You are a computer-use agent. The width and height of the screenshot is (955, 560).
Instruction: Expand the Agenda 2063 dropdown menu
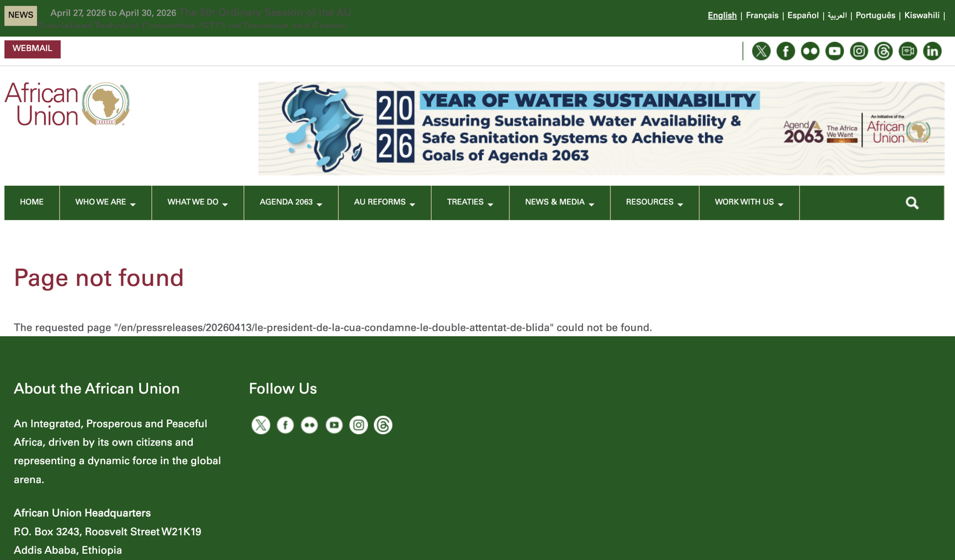[290, 202]
